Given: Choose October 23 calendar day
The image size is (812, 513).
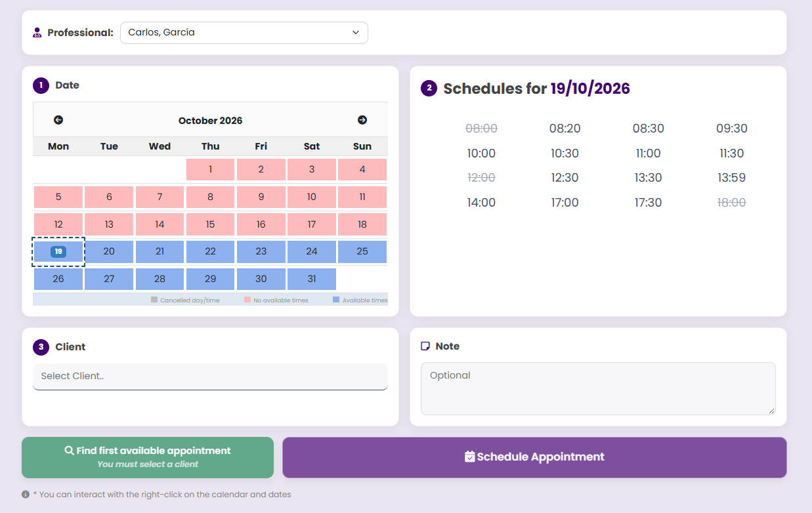Looking at the screenshot, I should pyautogui.click(x=261, y=252).
